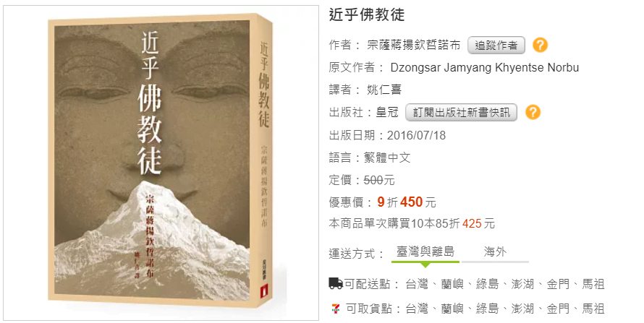Click the discounted price 450 元

tap(418, 202)
